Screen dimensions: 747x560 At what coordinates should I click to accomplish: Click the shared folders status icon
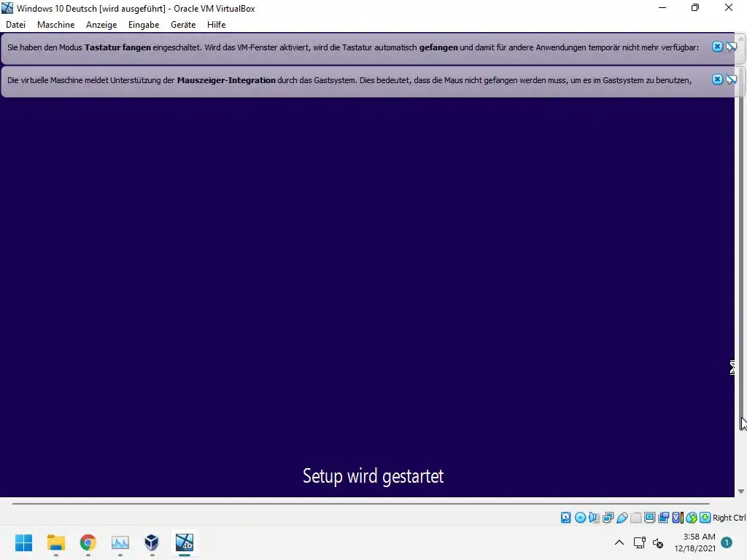635,518
